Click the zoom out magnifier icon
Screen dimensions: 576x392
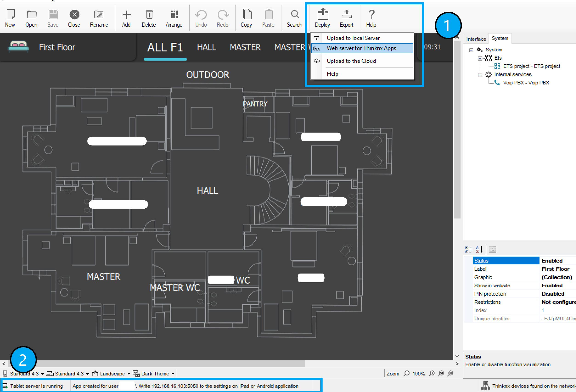click(407, 373)
